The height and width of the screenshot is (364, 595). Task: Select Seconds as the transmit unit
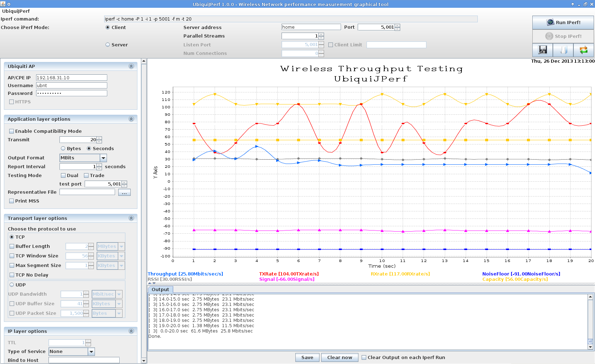tap(89, 148)
